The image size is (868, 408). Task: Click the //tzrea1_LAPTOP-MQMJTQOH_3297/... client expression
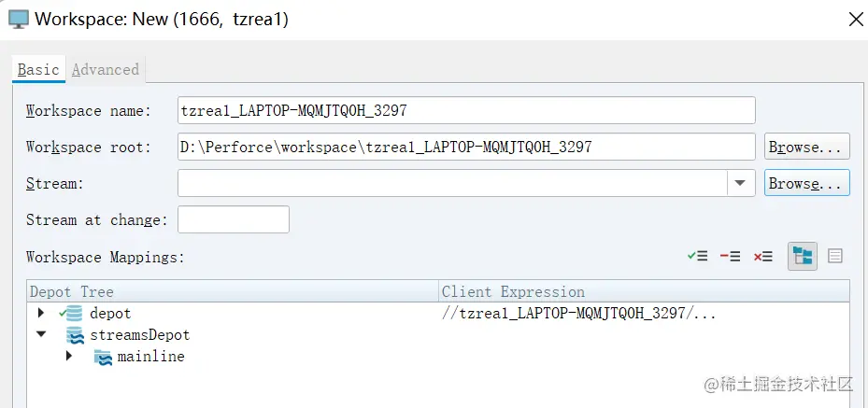click(579, 314)
